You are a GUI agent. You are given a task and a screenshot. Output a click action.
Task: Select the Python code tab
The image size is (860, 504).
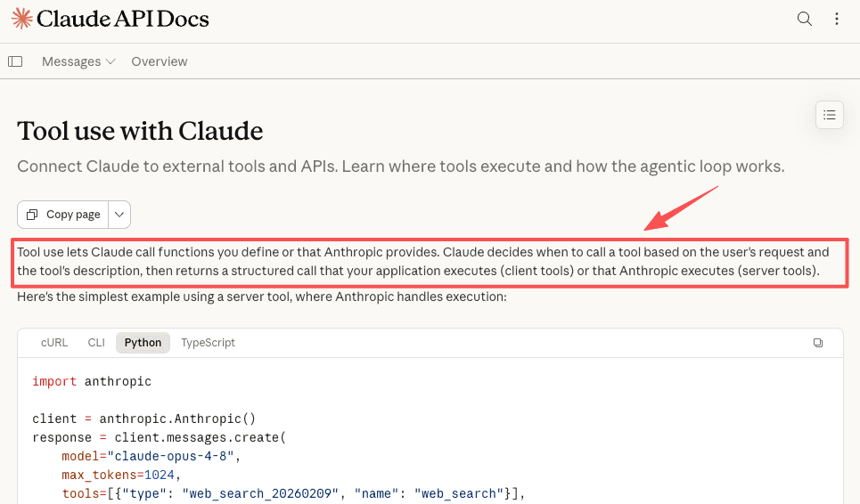click(x=143, y=343)
